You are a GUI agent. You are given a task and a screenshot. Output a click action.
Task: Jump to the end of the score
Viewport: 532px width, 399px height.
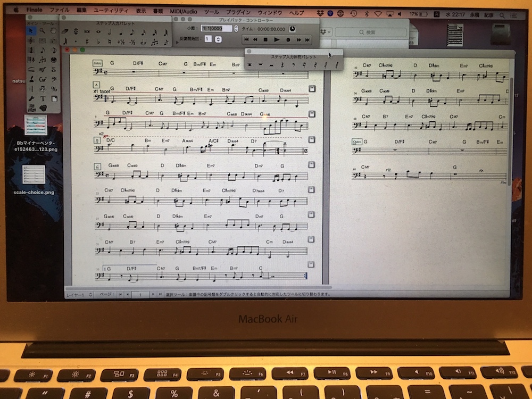307,40
